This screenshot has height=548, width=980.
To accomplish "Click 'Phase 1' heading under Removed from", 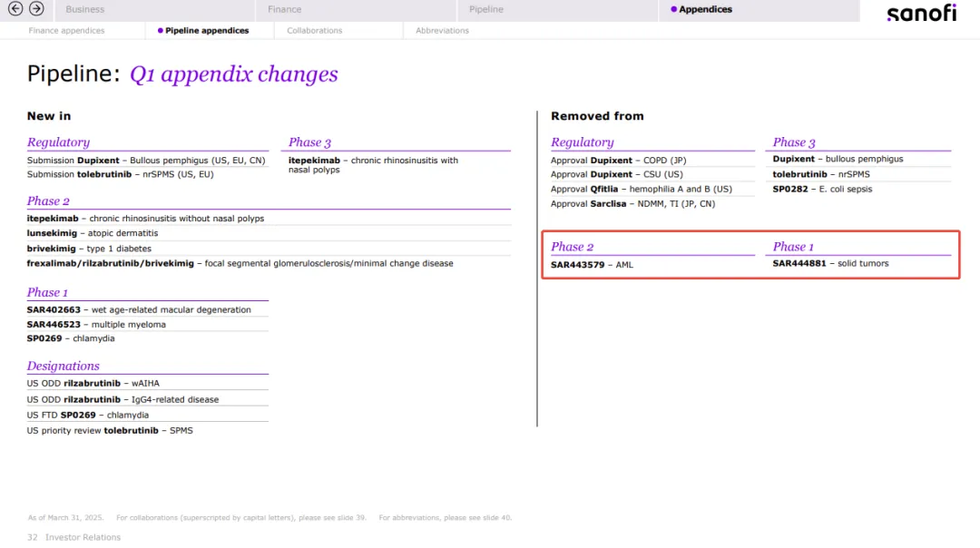I will click(x=793, y=247).
